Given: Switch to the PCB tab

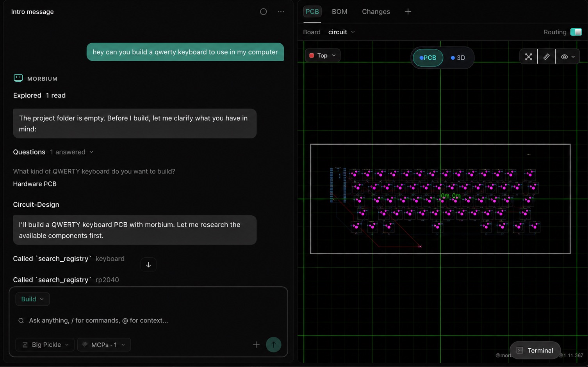Looking at the screenshot, I should point(312,12).
